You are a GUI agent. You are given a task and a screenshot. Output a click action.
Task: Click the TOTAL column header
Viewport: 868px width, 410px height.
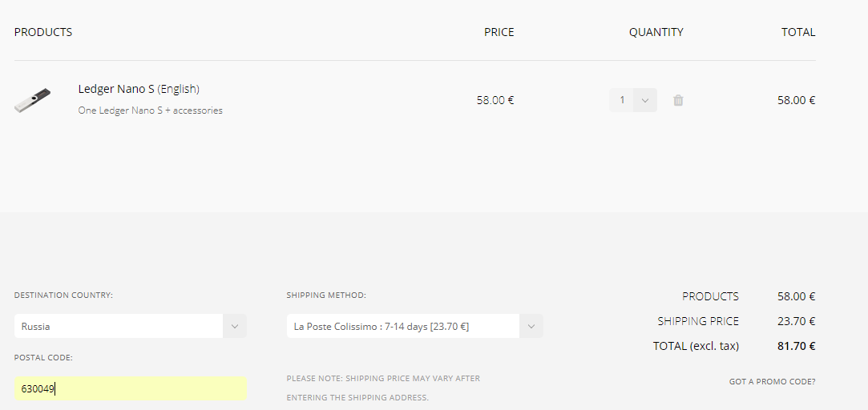coord(798,32)
